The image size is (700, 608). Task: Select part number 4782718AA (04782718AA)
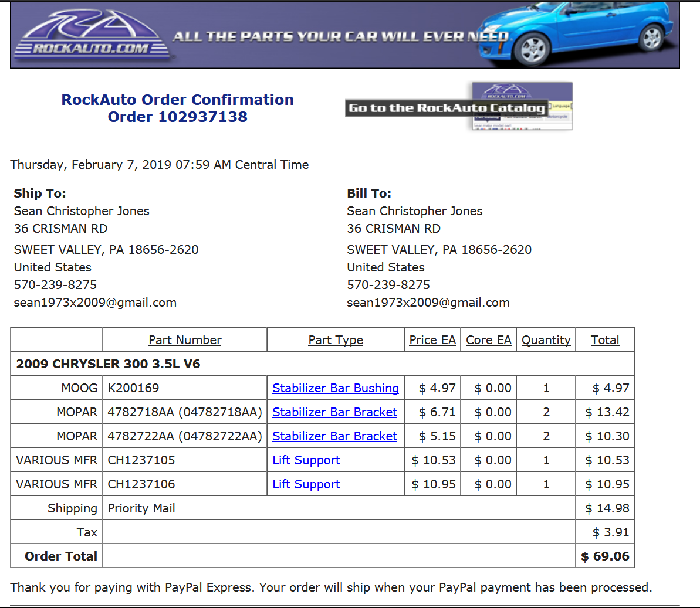pyautogui.click(x=185, y=412)
